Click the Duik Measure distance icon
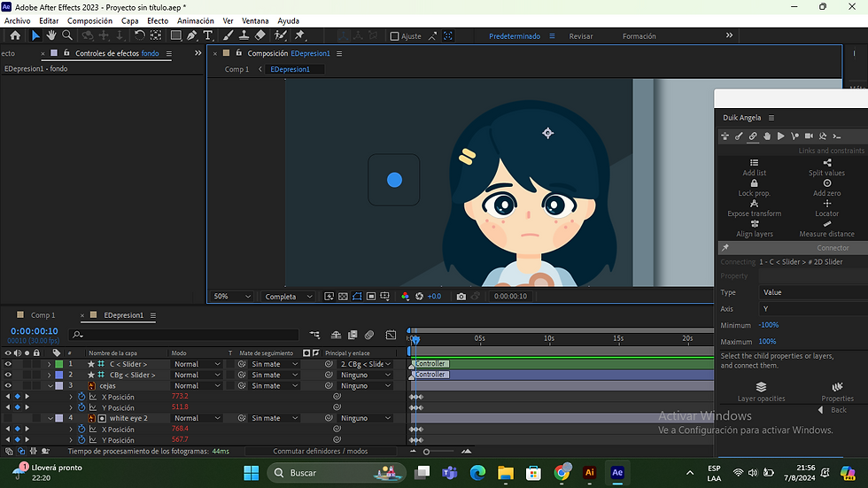This screenshot has width=868, height=488. tap(827, 223)
